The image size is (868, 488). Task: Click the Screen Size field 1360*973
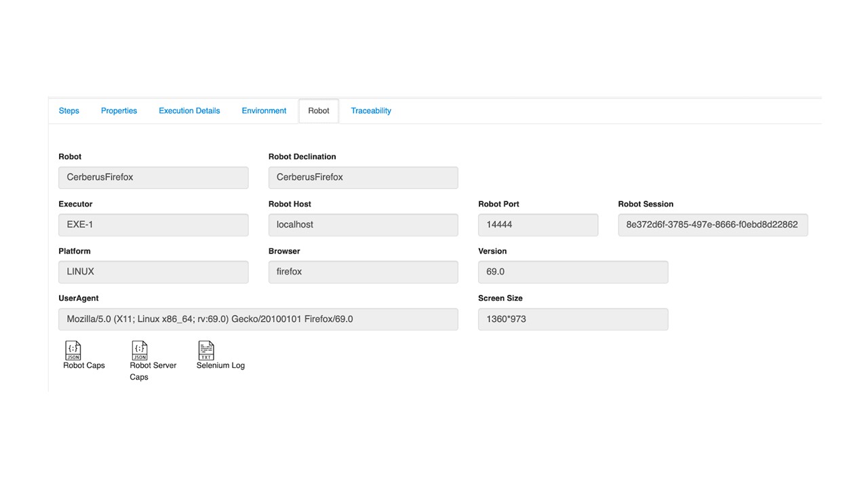tap(573, 319)
